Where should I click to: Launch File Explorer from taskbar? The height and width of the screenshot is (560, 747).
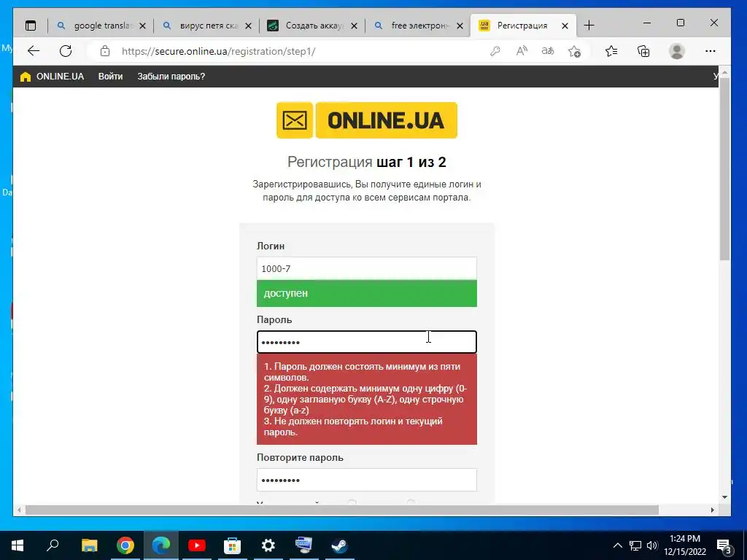tap(89, 545)
